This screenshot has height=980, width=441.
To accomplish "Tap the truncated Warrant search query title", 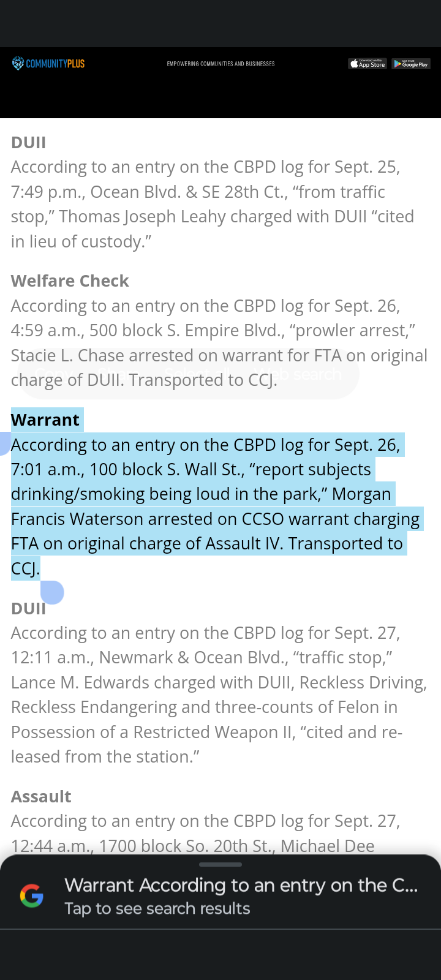I will [241, 885].
